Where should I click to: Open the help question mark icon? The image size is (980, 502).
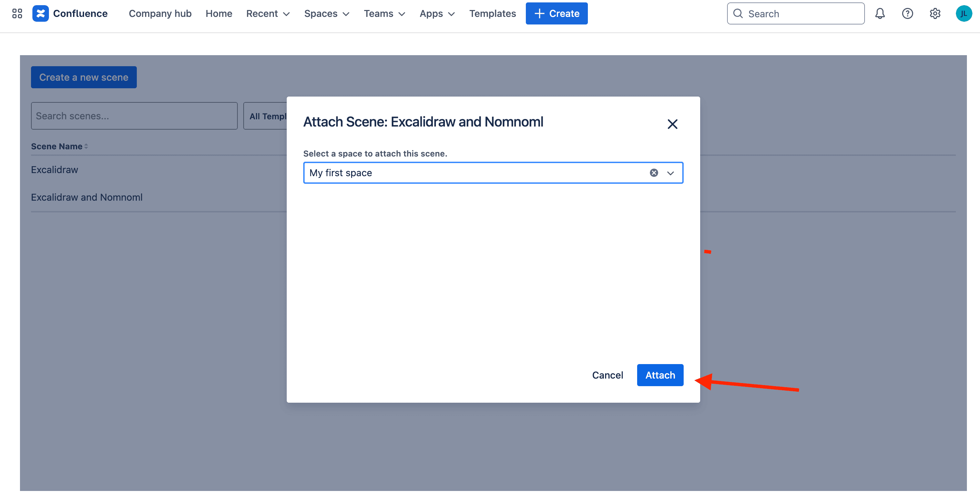pyautogui.click(x=907, y=14)
